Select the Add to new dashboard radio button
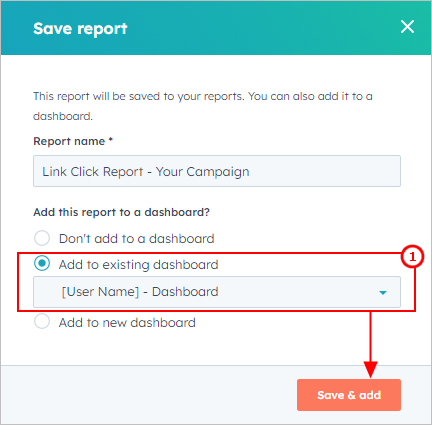 pyautogui.click(x=42, y=321)
